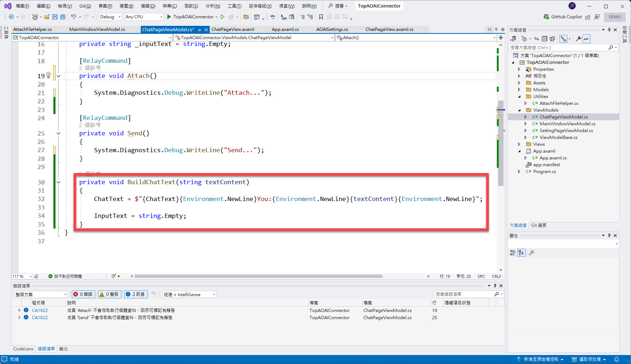The image size is (631, 364).
Task: Expand the Models folder node
Action: tap(519, 90)
